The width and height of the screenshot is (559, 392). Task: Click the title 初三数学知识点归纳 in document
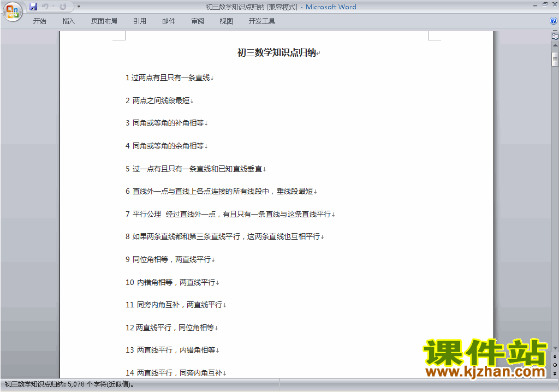click(x=277, y=52)
